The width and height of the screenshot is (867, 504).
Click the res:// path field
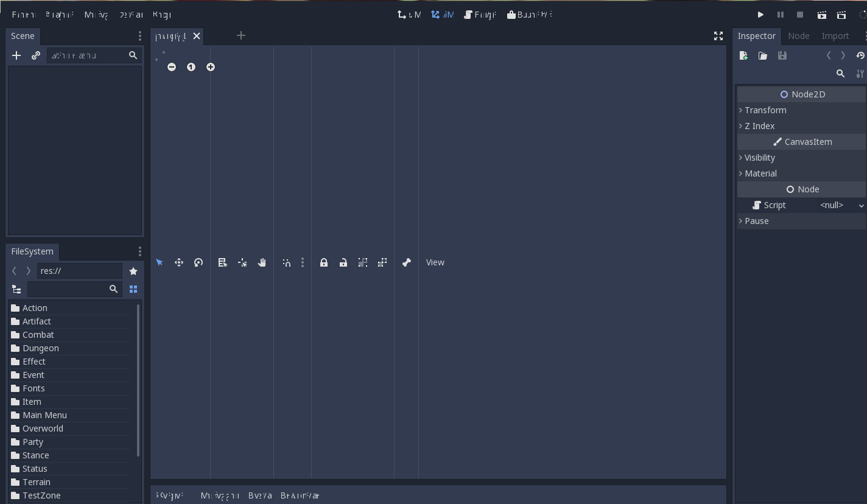[80, 271]
